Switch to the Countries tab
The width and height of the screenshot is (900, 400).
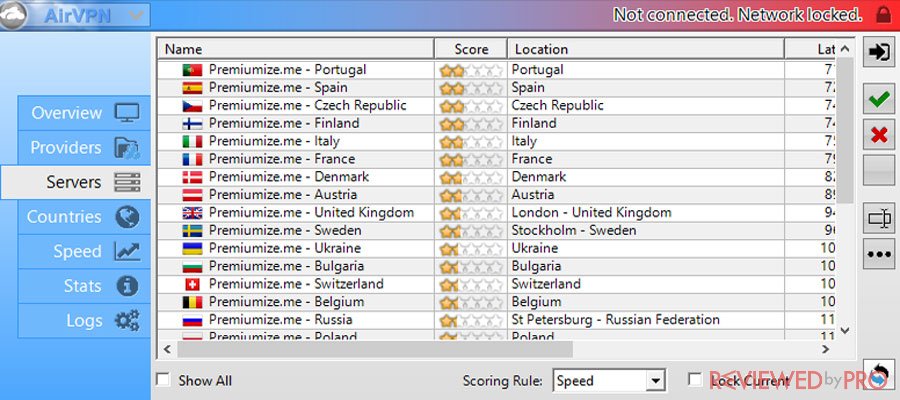point(84,217)
